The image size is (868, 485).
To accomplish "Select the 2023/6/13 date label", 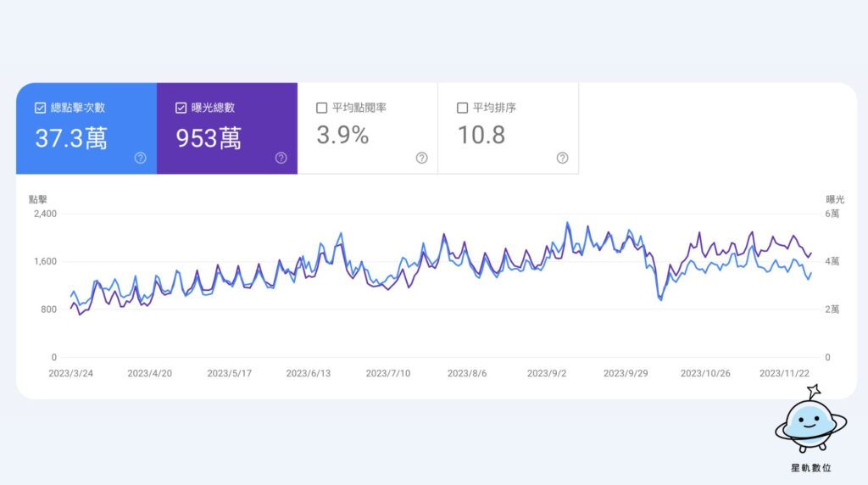I will pyautogui.click(x=309, y=373).
